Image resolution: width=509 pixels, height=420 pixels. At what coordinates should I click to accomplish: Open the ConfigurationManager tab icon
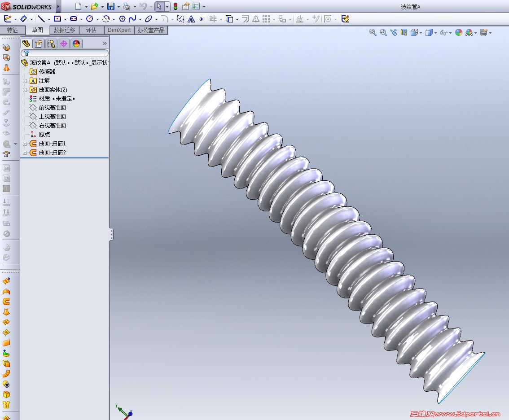coord(51,44)
